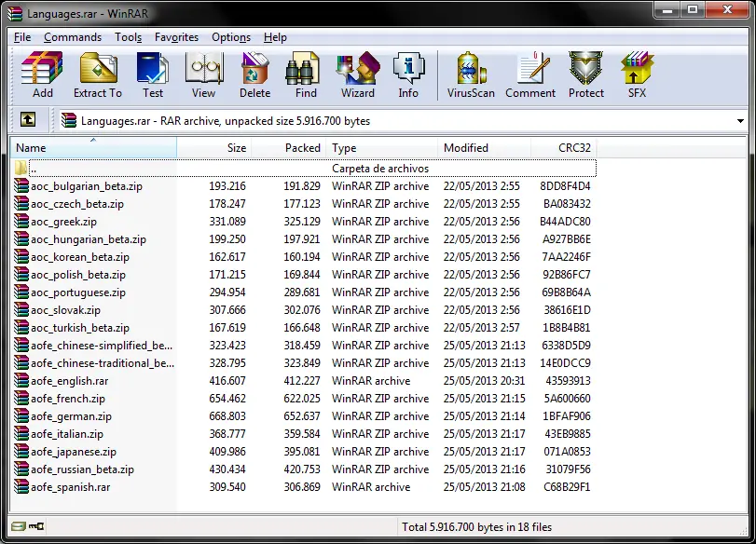
Task: Open the Commands menu
Action: [73, 37]
